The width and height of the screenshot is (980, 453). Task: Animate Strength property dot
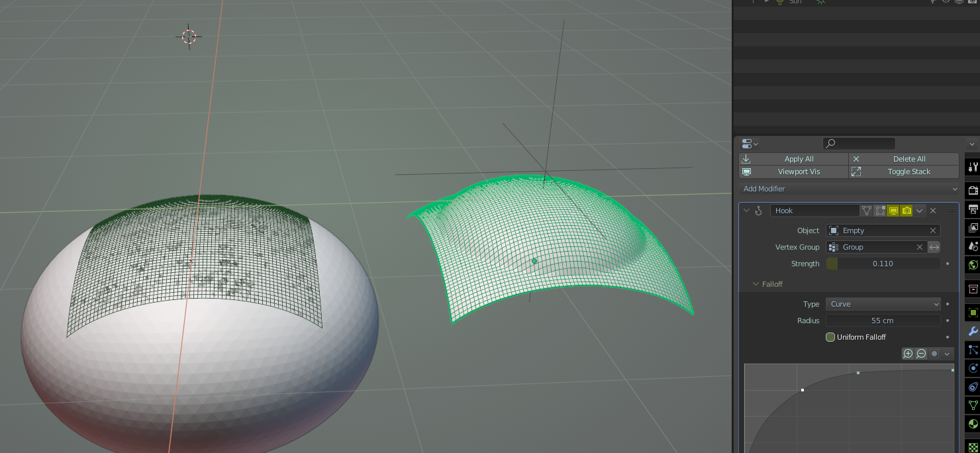coord(948,264)
